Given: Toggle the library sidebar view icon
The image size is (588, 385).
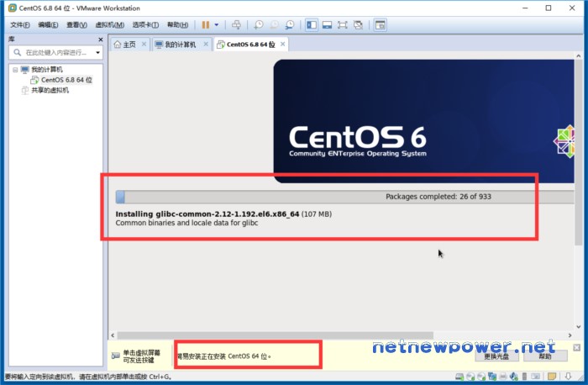Looking at the screenshot, I should point(312,24).
